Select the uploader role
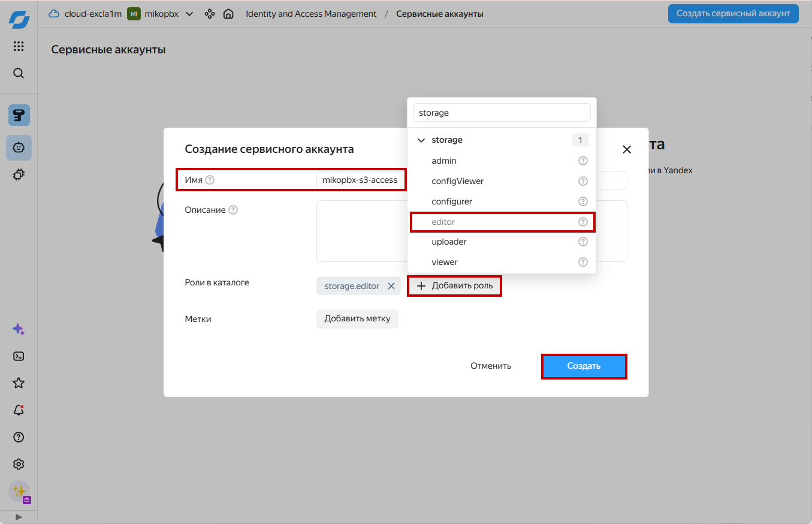 (x=449, y=242)
